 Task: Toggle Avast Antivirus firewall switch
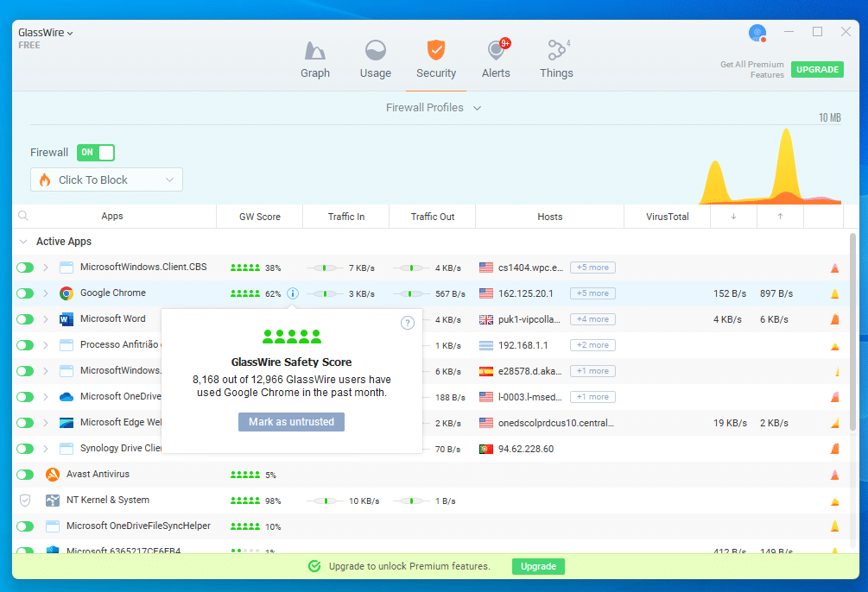(25, 475)
